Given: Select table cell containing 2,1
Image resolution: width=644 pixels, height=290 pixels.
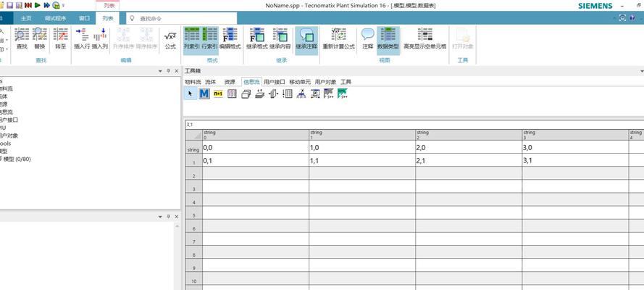Looking at the screenshot, I should point(469,161).
